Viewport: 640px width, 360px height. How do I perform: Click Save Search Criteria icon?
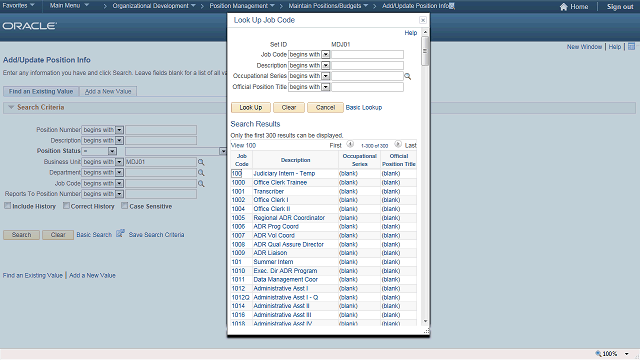tap(120, 233)
